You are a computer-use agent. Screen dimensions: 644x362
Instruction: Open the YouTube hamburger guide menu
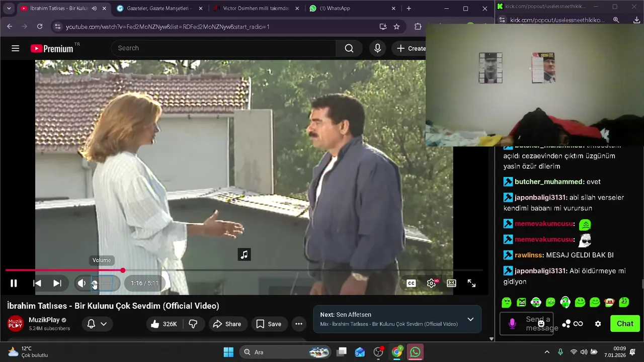[x=15, y=48]
